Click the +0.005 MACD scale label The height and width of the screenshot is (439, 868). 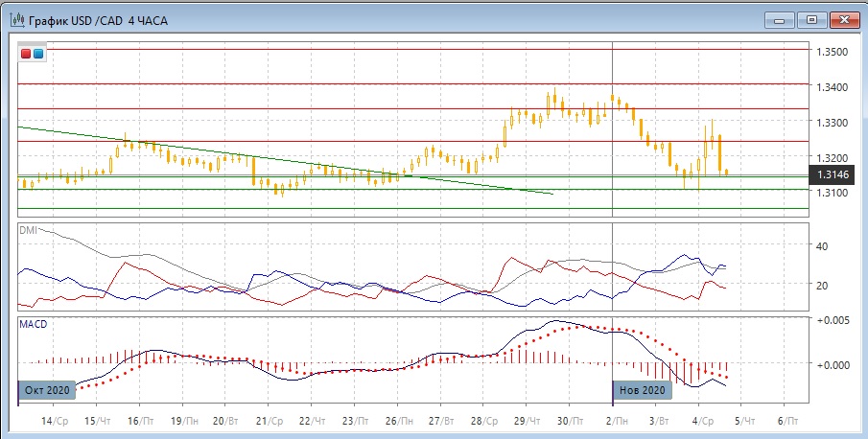(832, 319)
